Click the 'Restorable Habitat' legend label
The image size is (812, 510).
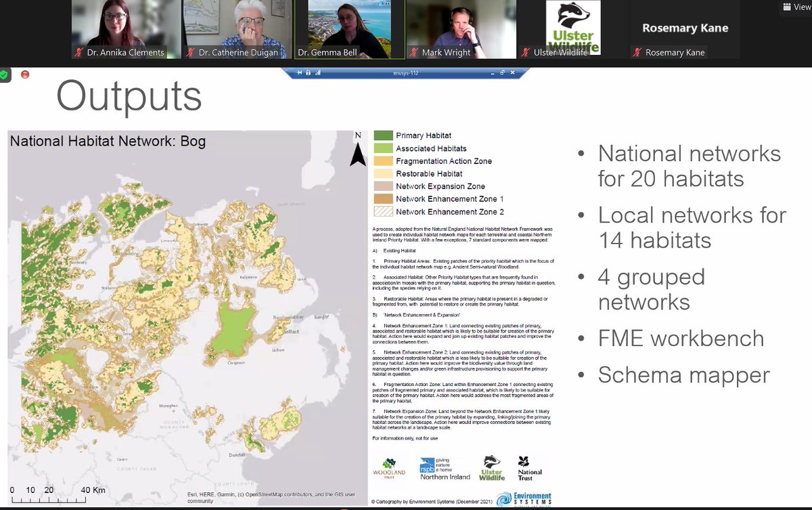(x=430, y=173)
